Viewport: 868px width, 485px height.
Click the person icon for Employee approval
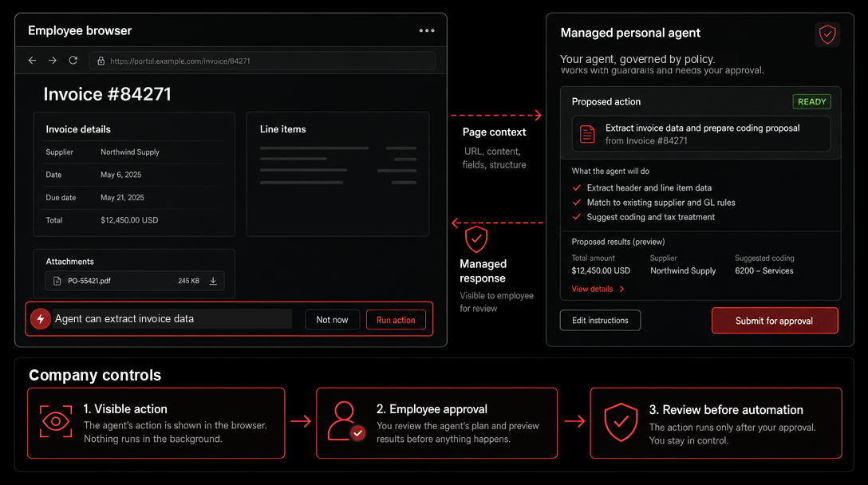coord(346,421)
